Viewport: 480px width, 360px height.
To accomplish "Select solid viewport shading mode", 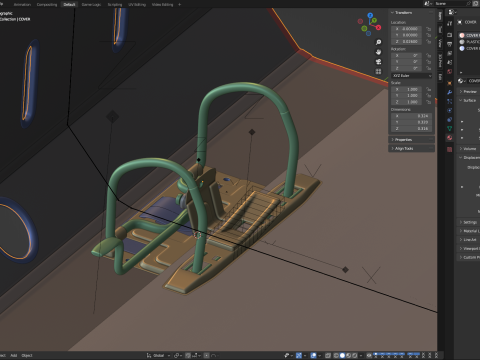I will click(342, 355).
